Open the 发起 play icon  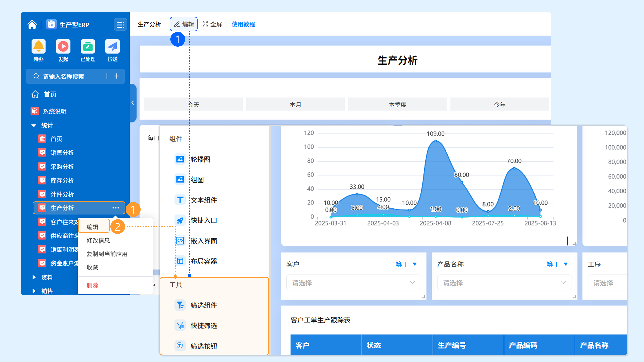pos(63,46)
